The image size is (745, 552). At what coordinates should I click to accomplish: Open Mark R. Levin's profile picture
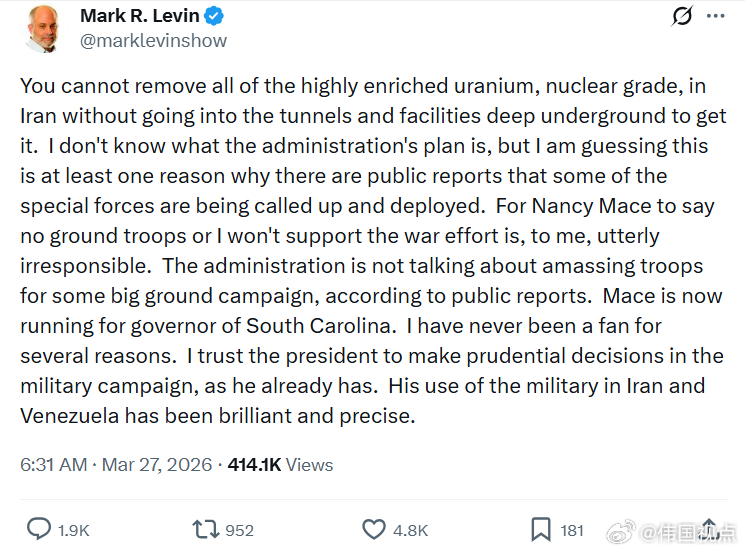pyautogui.click(x=44, y=28)
